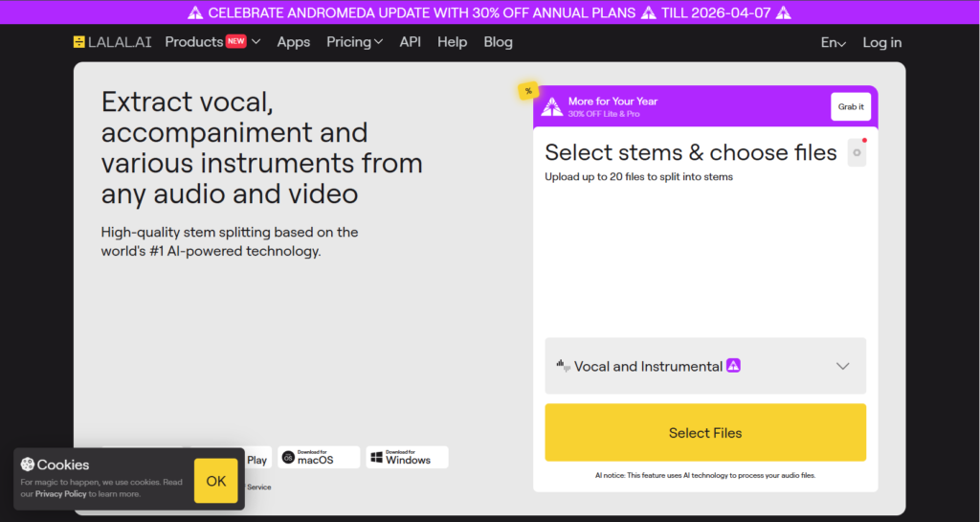Open the Pricing dropdown
The image size is (980, 522).
[x=354, y=42]
